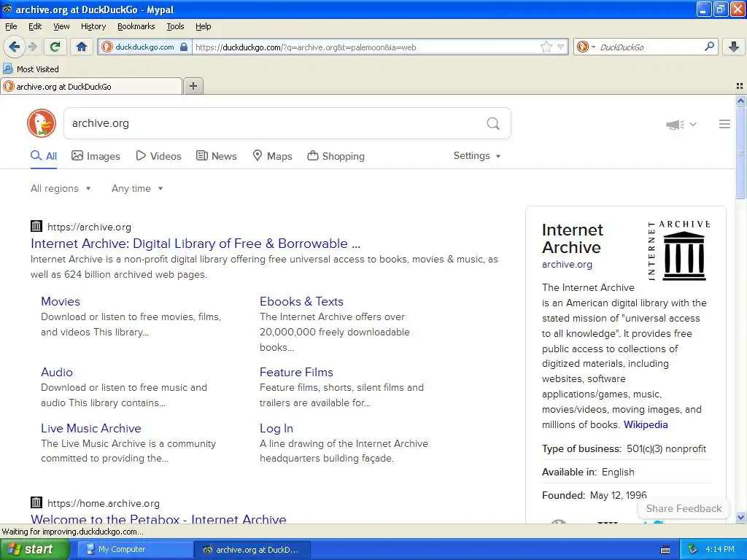Open the URL history dropdown arrow
Image resolution: width=747 pixels, height=560 pixels.
click(x=561, y=47)
